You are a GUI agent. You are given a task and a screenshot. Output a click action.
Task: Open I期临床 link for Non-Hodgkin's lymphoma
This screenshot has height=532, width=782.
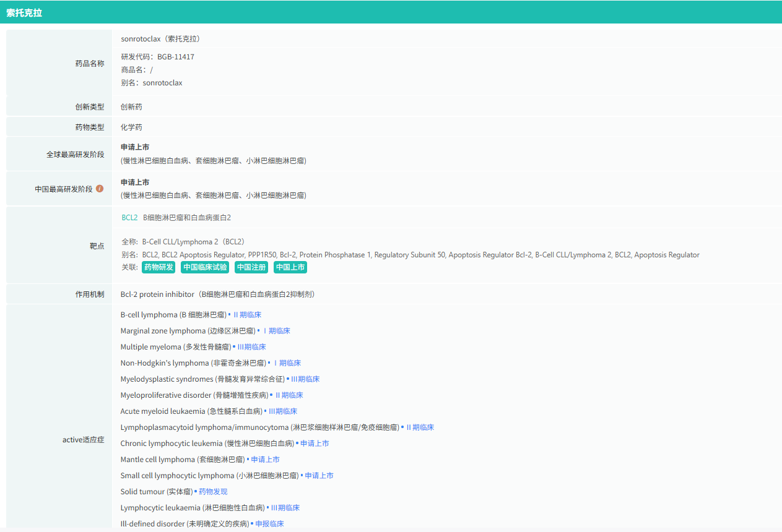point(287,363)
